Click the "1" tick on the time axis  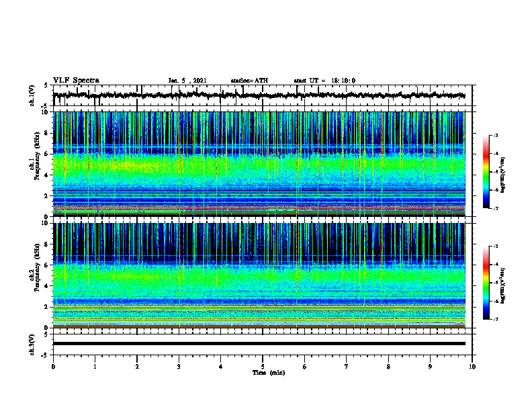click(x=95, y=367)
